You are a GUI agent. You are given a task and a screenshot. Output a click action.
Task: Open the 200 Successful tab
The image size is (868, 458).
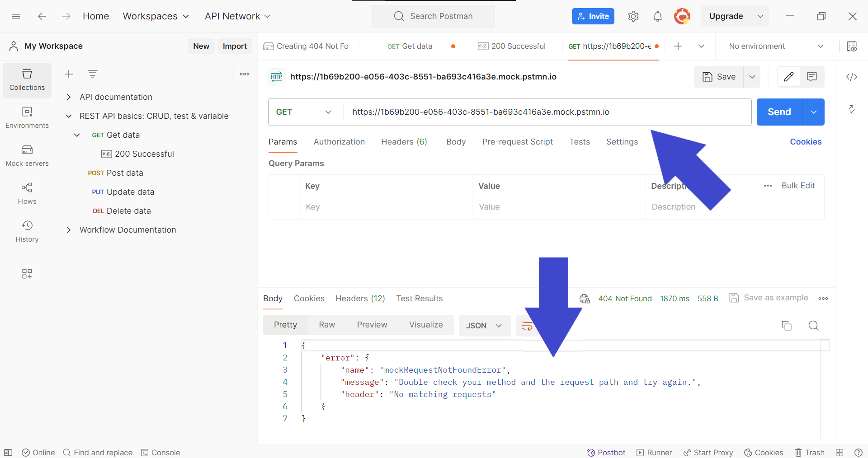512,46
